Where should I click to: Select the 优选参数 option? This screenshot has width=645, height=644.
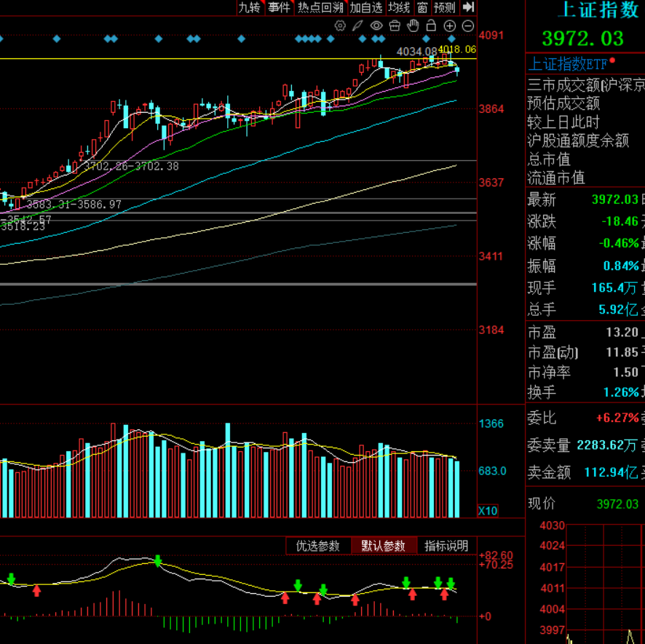(318, 546)
